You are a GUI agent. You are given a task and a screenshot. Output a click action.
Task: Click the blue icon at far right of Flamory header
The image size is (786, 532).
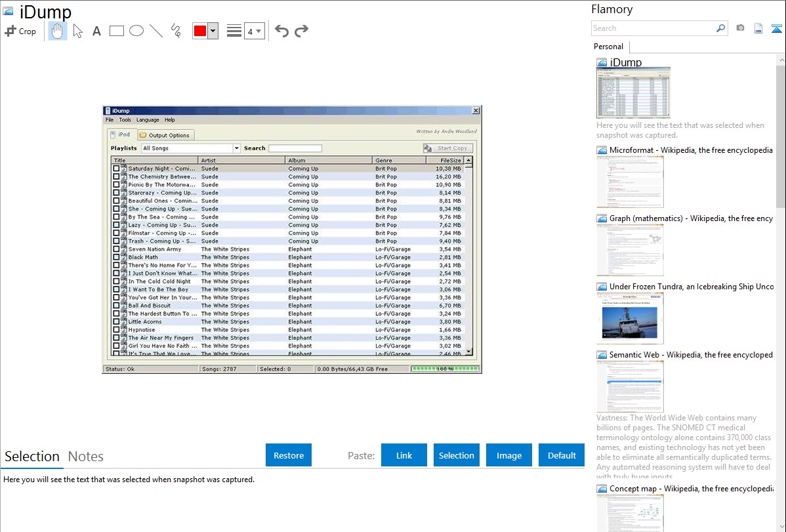(x=776, y=28)
